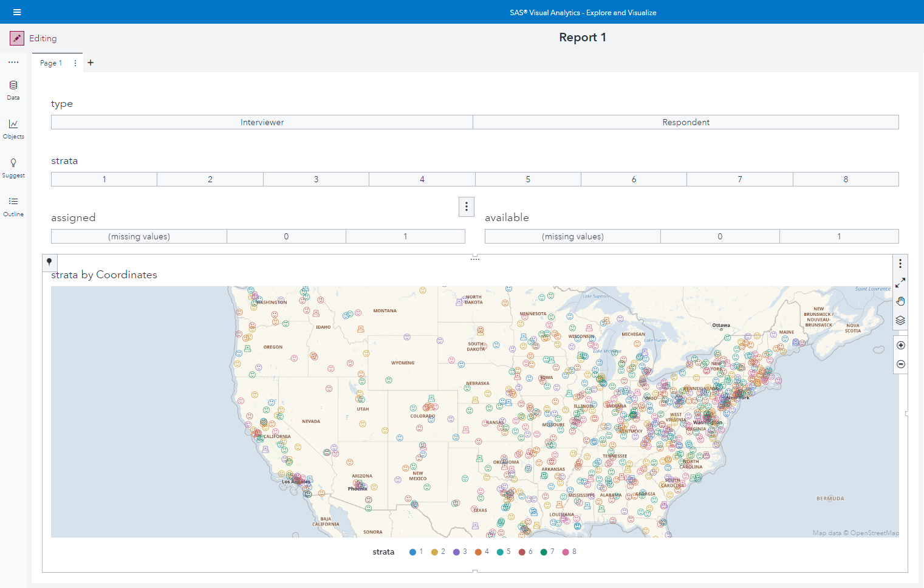Image resolution: width=924 pixels, height=588 pixels.
Task: Maximize the strata by Coordinates map
Action: [900, 282]
